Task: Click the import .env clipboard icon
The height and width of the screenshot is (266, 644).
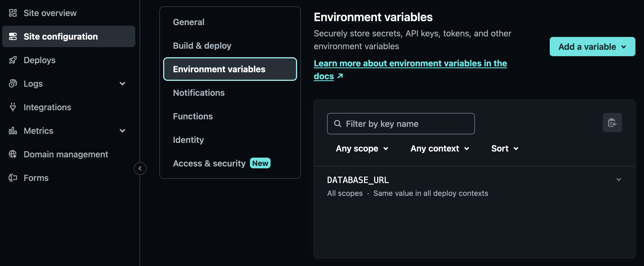Action: pyautogui.click(x=612, y=123)
